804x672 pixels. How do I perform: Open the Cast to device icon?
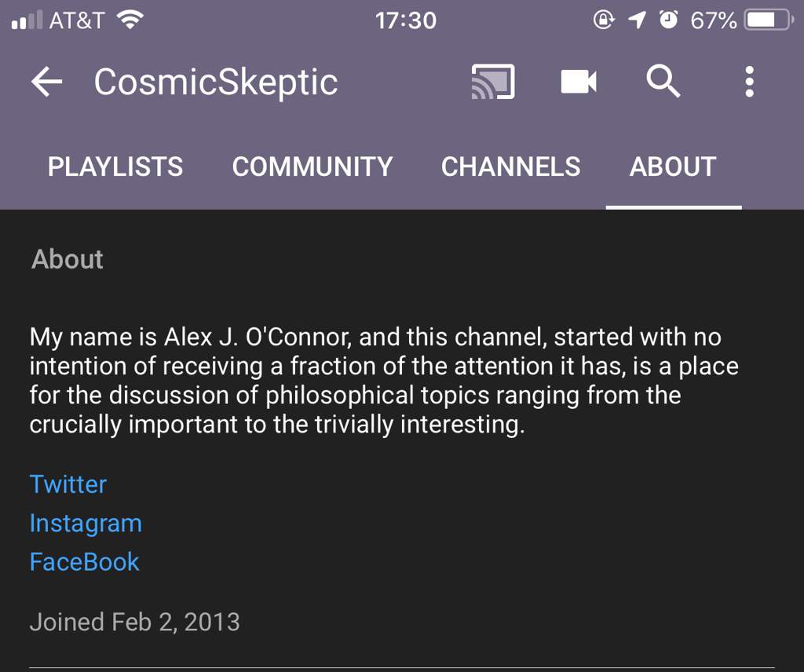pyautogui.click(x=493, y=82)
